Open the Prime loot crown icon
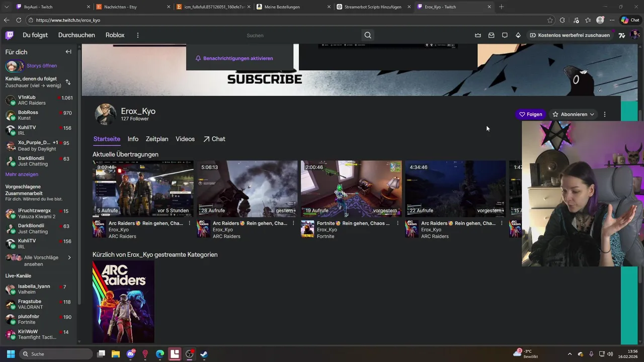Image resolution: width=644 pixels, height=362 pixels. pyautogui.click(x=477, y=35)
